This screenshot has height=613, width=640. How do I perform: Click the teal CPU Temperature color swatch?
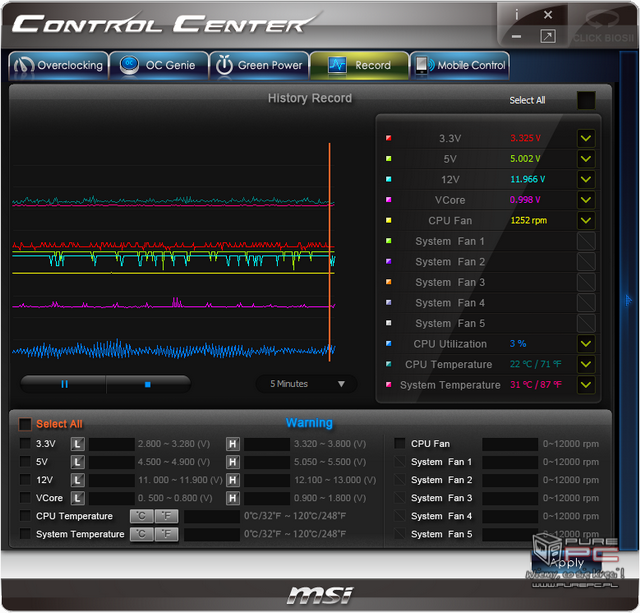click(x=389, y=364)
